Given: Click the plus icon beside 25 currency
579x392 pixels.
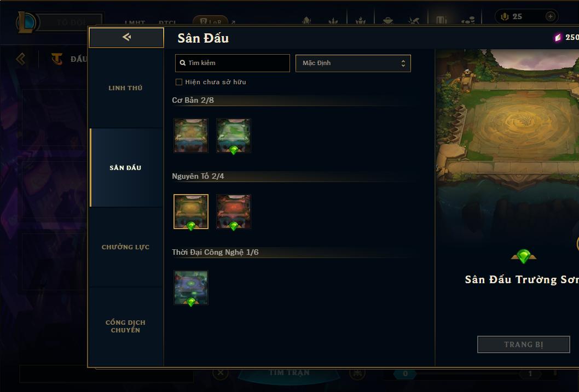Looking at the screenshot, I should click(550, 16).
